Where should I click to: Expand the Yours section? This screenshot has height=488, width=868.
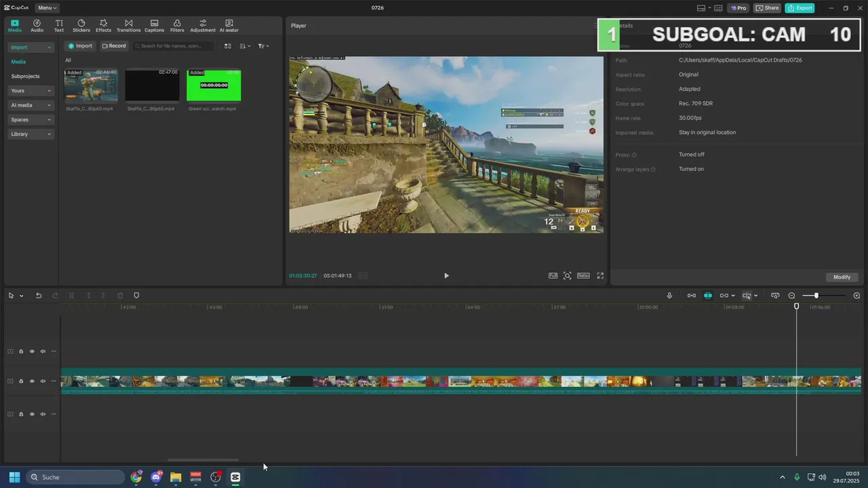point(31,91)
